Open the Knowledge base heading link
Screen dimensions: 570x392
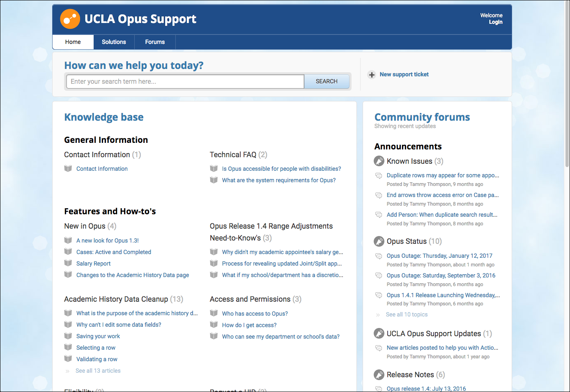click(x=104, y=117)
